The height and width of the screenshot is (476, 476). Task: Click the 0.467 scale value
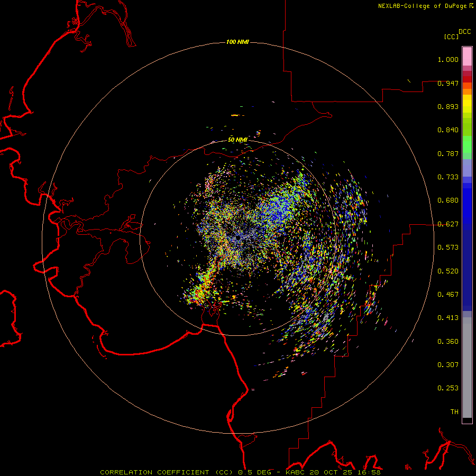tap(448, 295)
